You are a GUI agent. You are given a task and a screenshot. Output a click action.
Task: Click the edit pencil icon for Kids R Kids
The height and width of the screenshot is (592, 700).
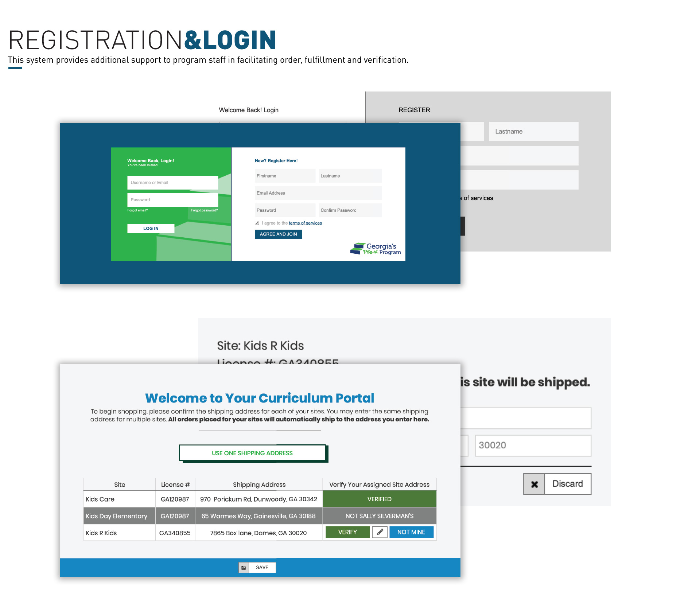pos(380,532)
